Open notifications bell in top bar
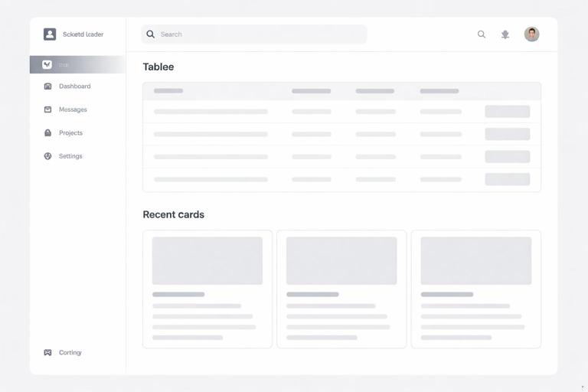The width and height of the screenshot is (588, 392). pyautogui.click(x=505, y=34)
